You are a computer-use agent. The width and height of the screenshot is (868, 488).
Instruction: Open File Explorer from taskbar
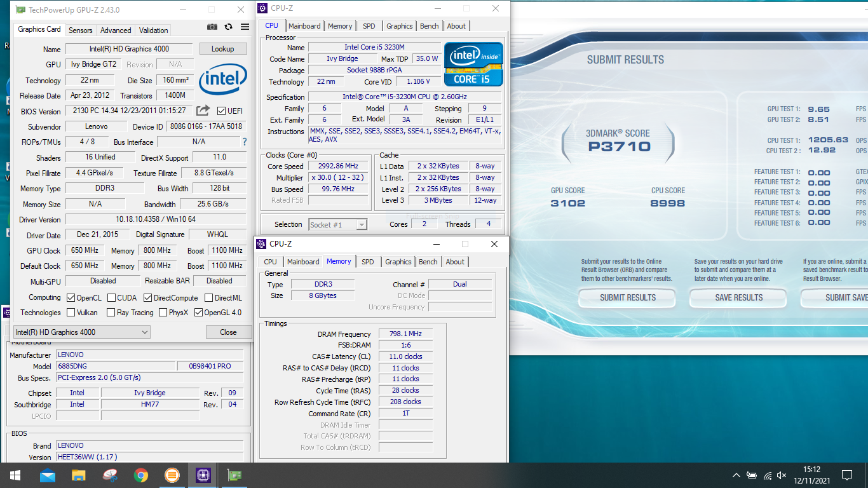79,475
